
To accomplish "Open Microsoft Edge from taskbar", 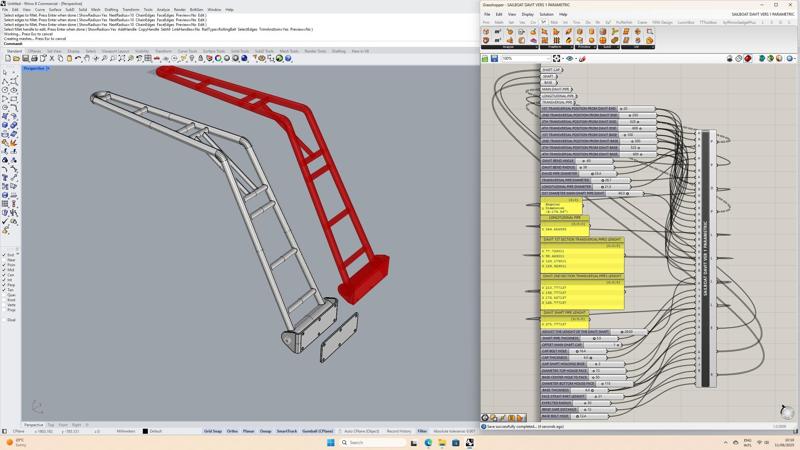I will click(x=428, y=442).
